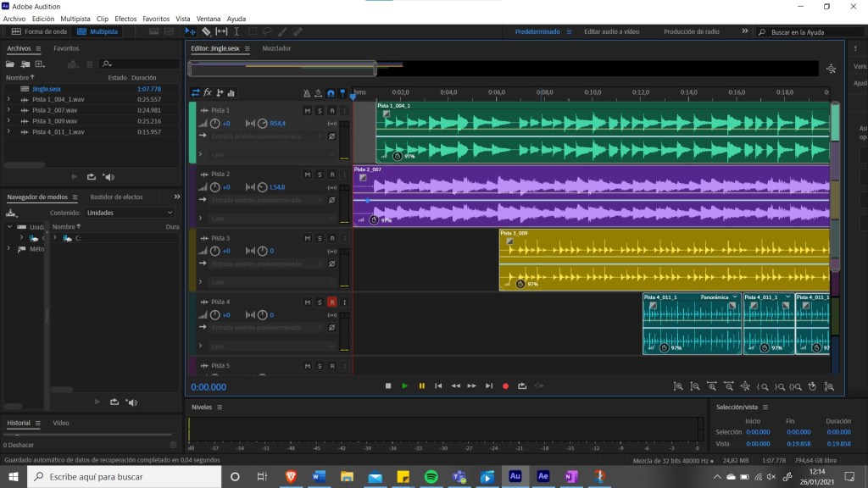Solo Pista 2 track
Image resolution: width=868 pixels, height=488 pixels.
[320, 175]
